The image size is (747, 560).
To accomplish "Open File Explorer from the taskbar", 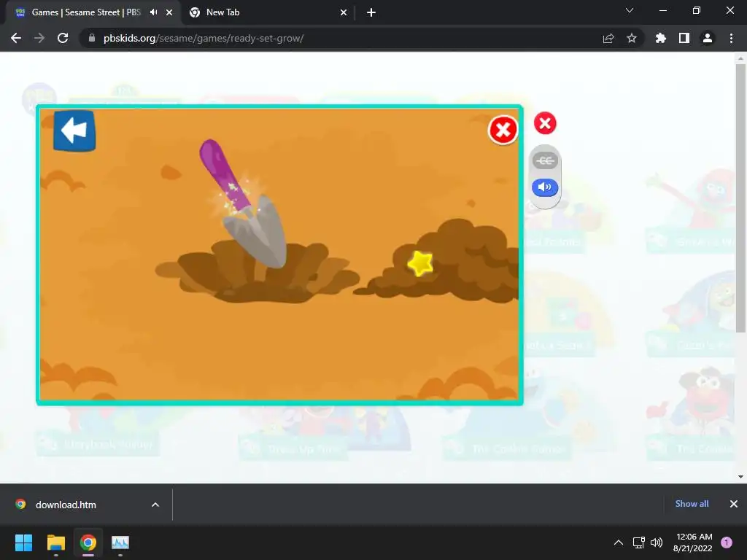I will pos(55,542).
